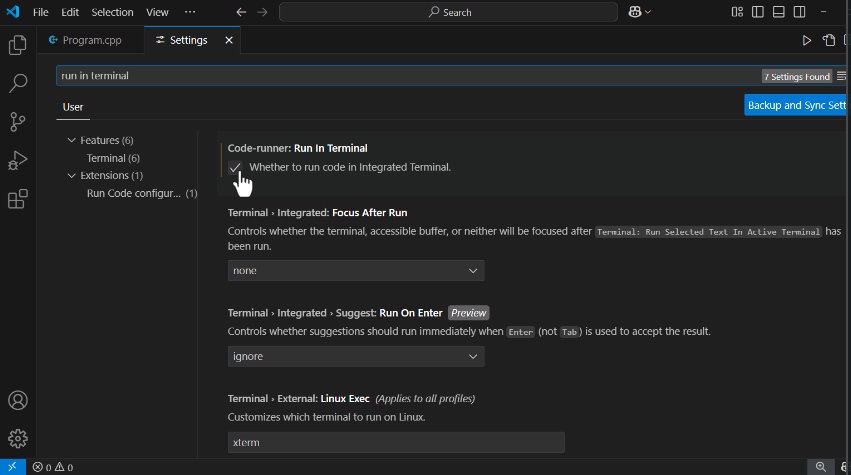This screenshot has height=475, width=851.
Task: Click Backup and Sync Settings button
Action: (795, 105)
